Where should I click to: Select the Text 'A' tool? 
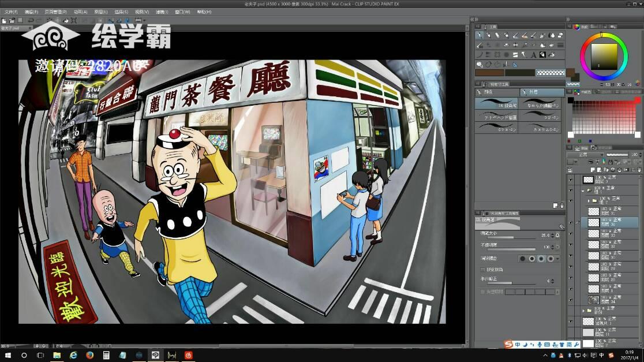click(533, 54)
